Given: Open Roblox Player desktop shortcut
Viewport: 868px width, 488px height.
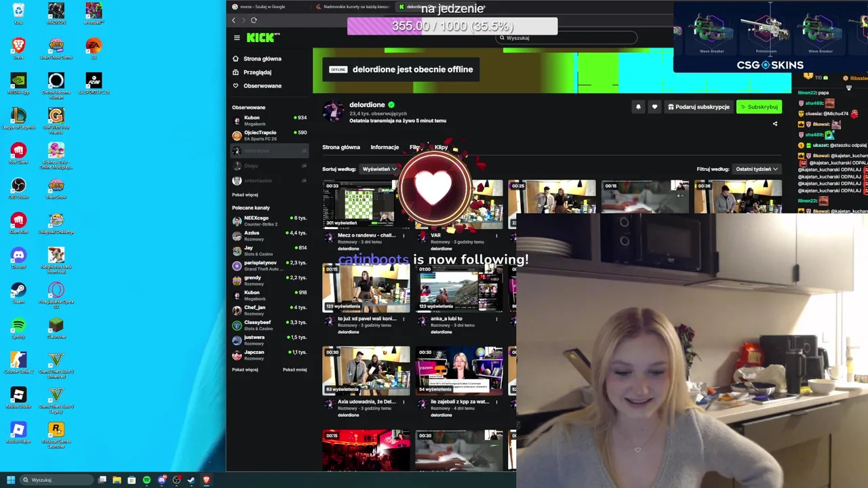Looking at the screenshot, I should point(18,432).
